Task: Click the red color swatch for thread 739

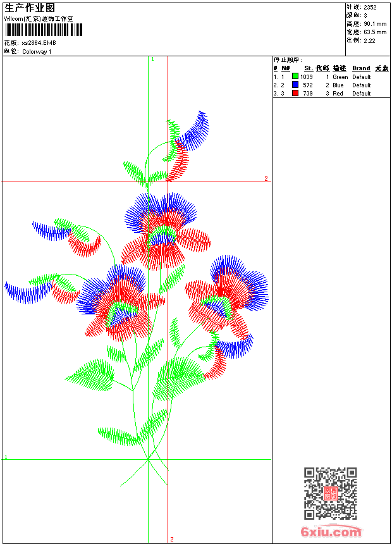Action: click(x=295, y=93)
